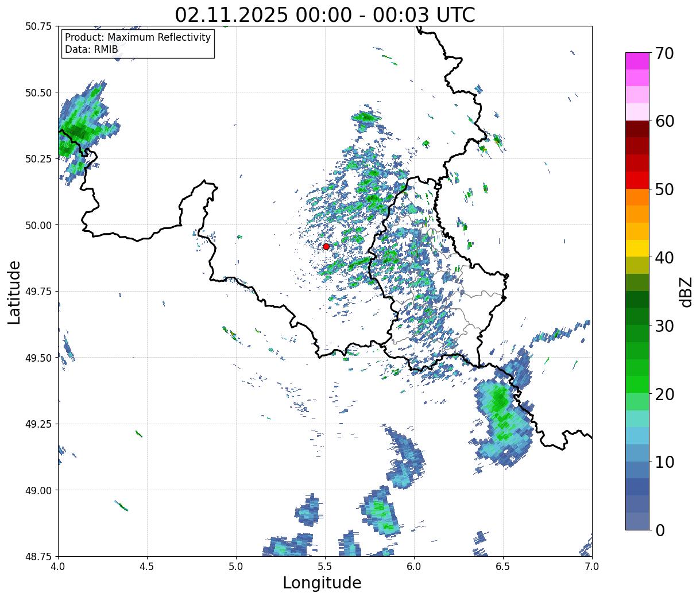
Task: Click the longitude tick label 7.0
Action: point(592,566)
